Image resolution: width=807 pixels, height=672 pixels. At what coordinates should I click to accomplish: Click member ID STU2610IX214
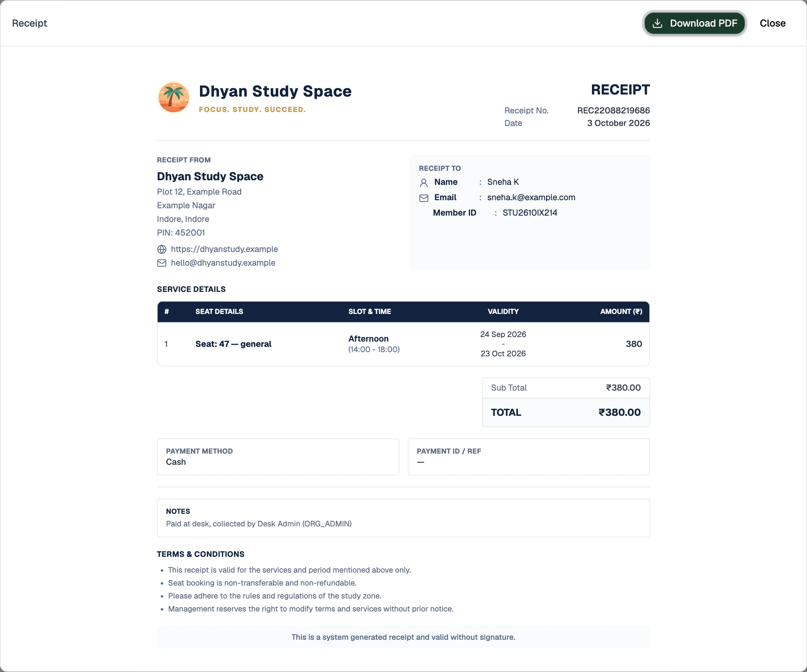(x=530, y=213)
